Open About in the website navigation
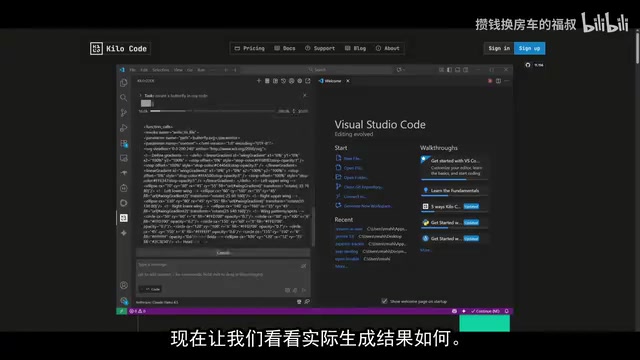Image resolution: width=640 pixels, height=360 pixels. [x=388, y=48]
